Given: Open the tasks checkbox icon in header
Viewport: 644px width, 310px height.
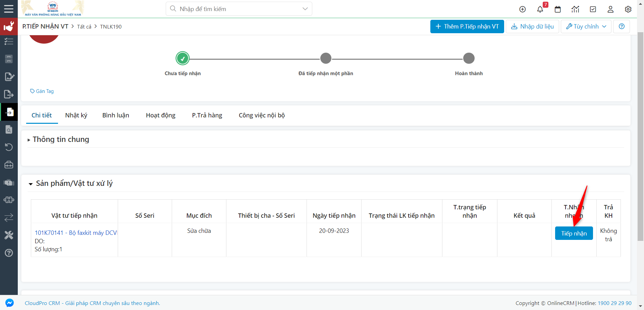Looking at the screenshot, I should [x=593, y=9].
